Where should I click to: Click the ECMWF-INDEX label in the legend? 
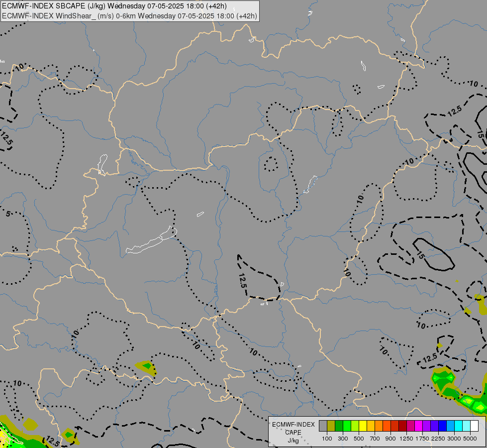[x=293, y=425]
